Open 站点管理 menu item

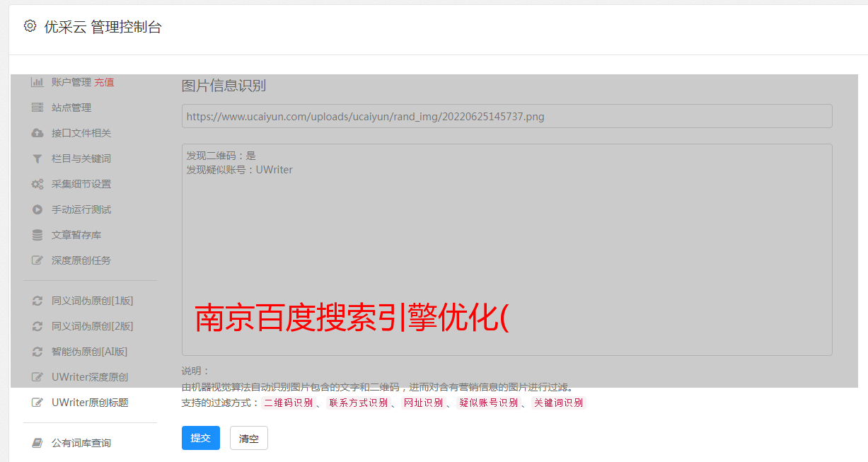tap(71, 108)
